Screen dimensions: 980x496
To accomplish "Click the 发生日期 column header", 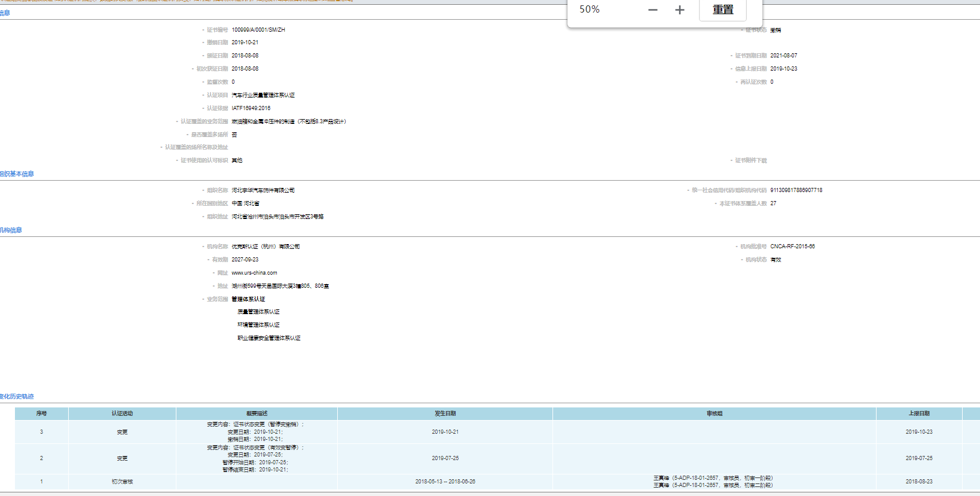I will point(445,413).
